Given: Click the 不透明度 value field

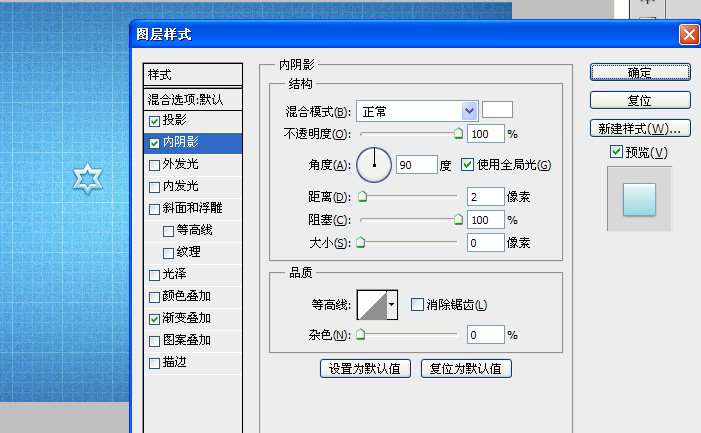Looking at the screenshot, I should click(x=486, y=134).
